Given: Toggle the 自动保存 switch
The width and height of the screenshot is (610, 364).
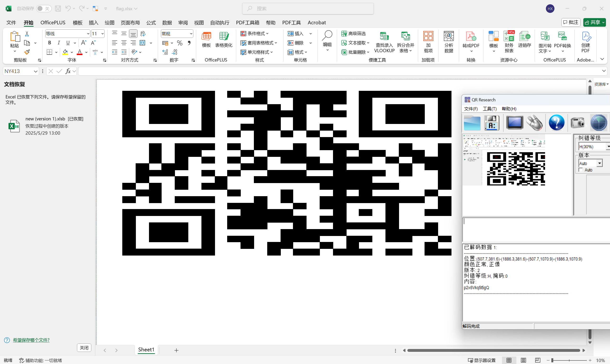Looking at the screenshot, I should (44, 9).
